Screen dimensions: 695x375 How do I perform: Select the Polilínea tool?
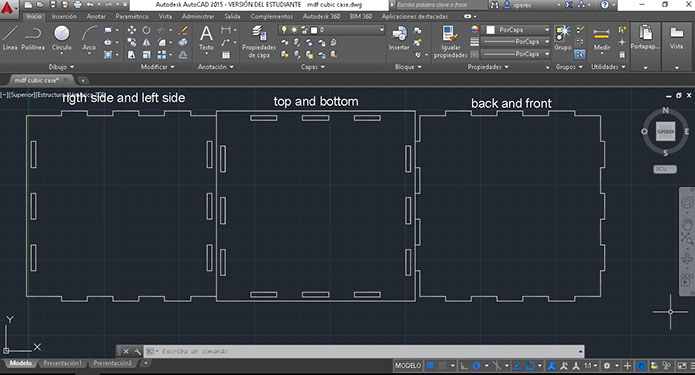(33, 38)
